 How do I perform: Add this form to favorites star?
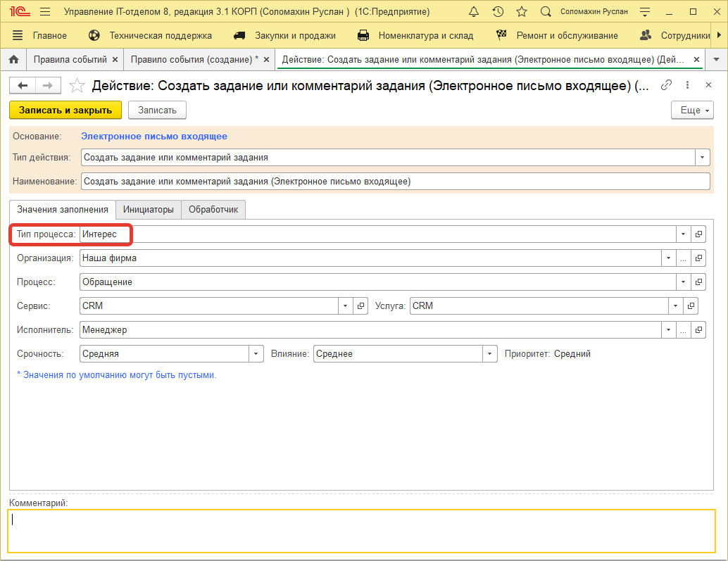pyautogui.click(x=77, y=86)
